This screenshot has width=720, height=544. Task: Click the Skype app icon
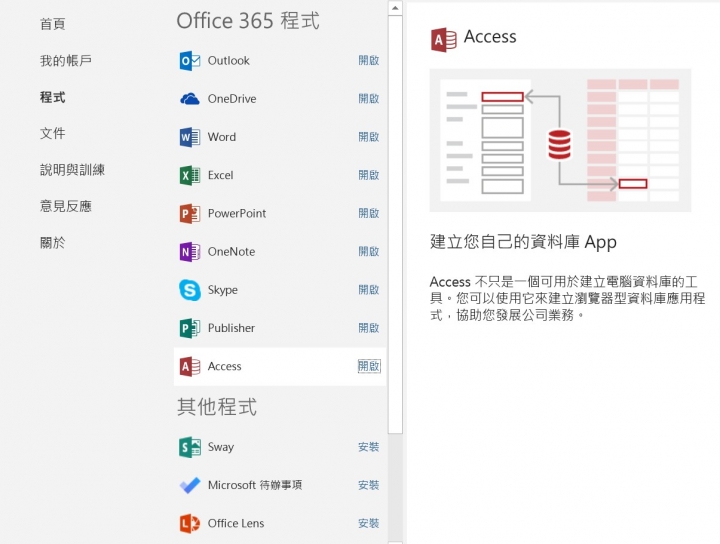[x=190, y=290]
